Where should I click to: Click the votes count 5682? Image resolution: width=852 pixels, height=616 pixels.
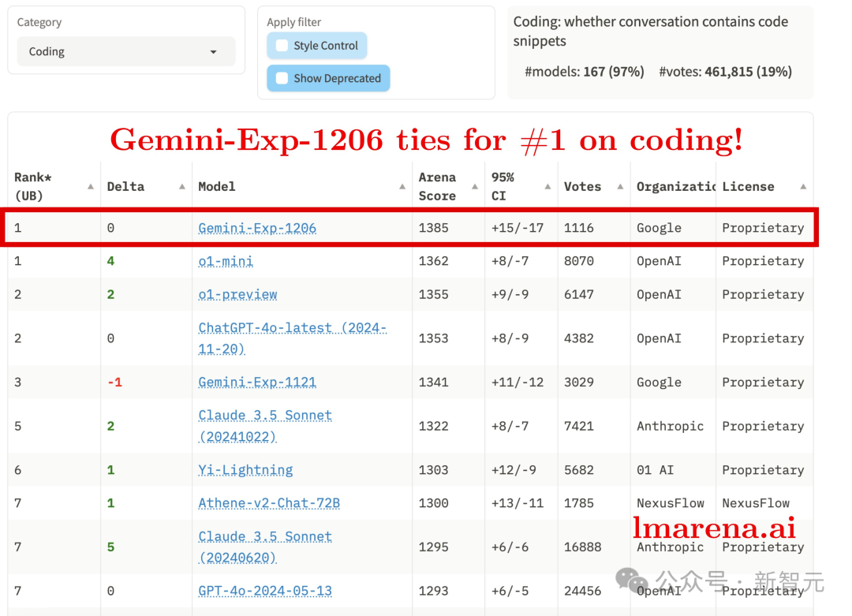click(x=579, y=470)
